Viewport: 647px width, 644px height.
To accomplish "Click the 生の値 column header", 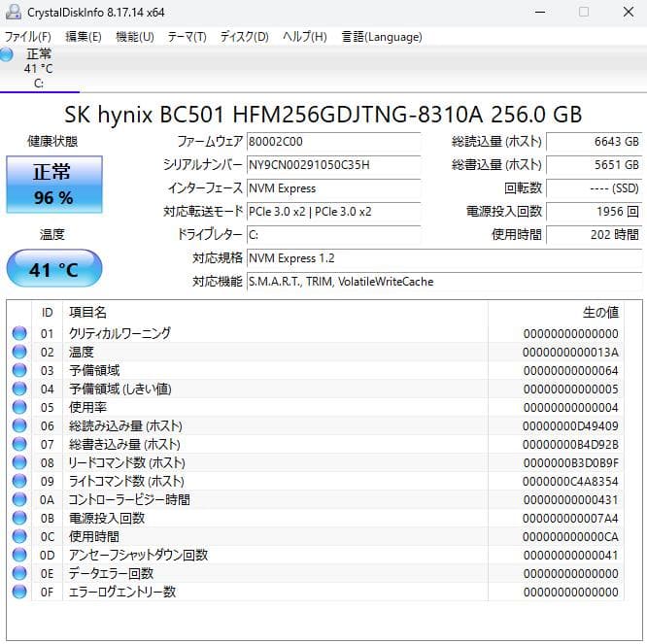I will 556,313.
